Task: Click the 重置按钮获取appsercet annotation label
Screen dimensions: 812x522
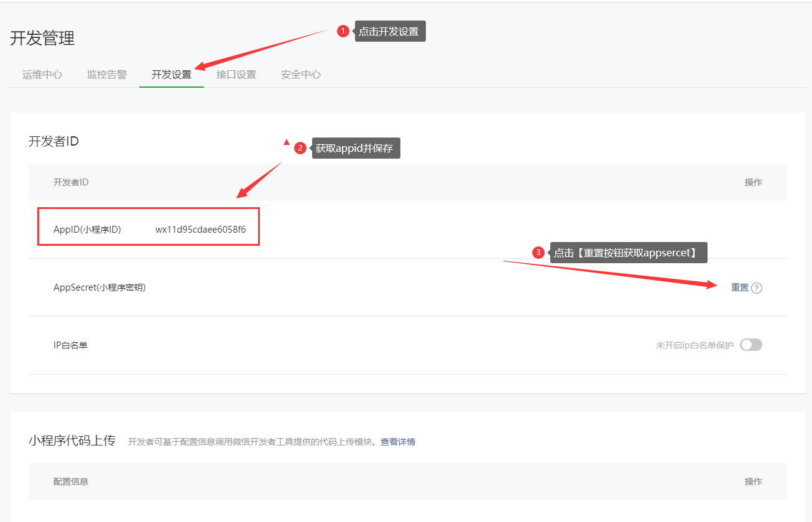Action: coord(628,253)
